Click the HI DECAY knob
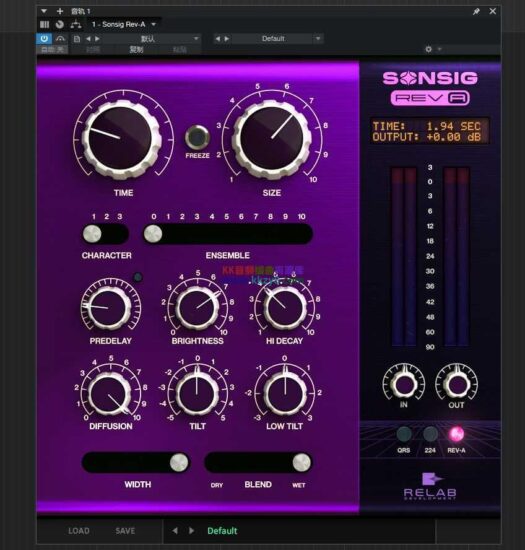 click(285, 307)
